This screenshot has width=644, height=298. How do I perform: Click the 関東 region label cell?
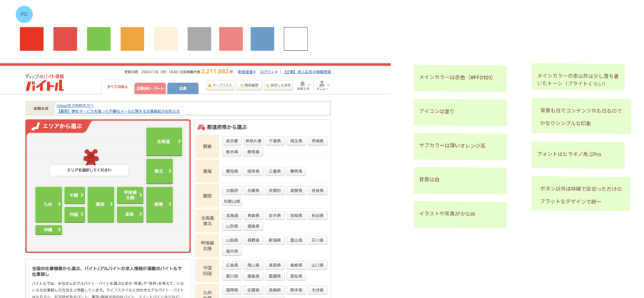(208, 146)
